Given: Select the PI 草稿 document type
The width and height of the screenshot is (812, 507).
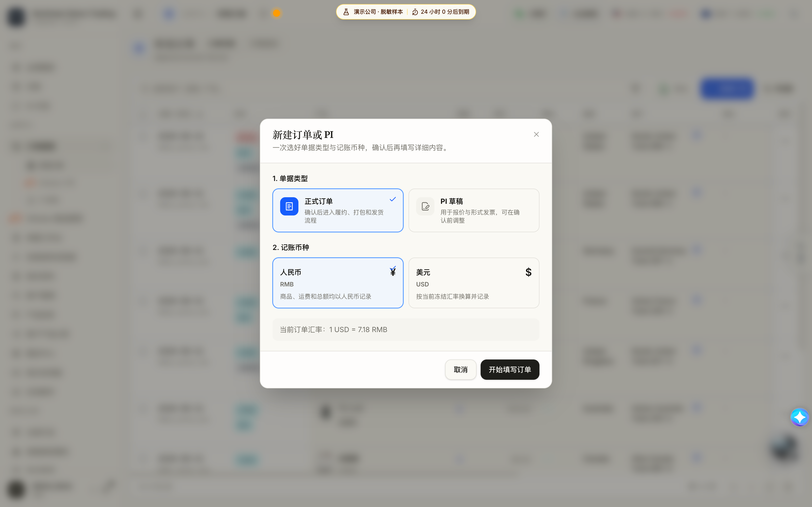Looking at the screenshot, I should pyautogui.click(x=474, y=210).
